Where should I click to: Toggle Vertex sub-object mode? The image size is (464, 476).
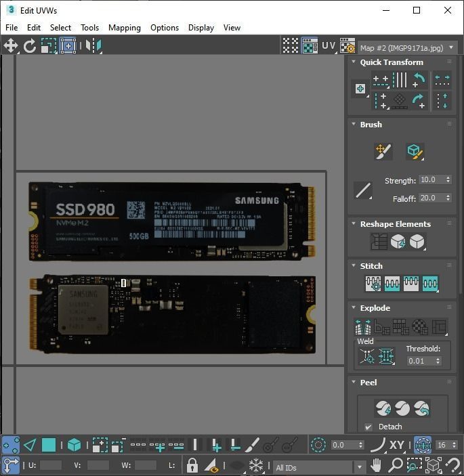[x=11, y=445]
